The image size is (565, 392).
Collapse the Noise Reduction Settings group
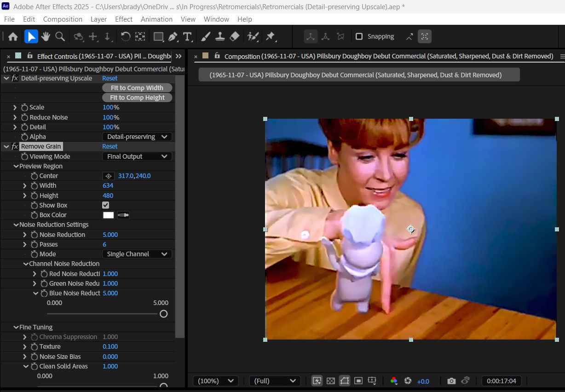pos(16,225)
